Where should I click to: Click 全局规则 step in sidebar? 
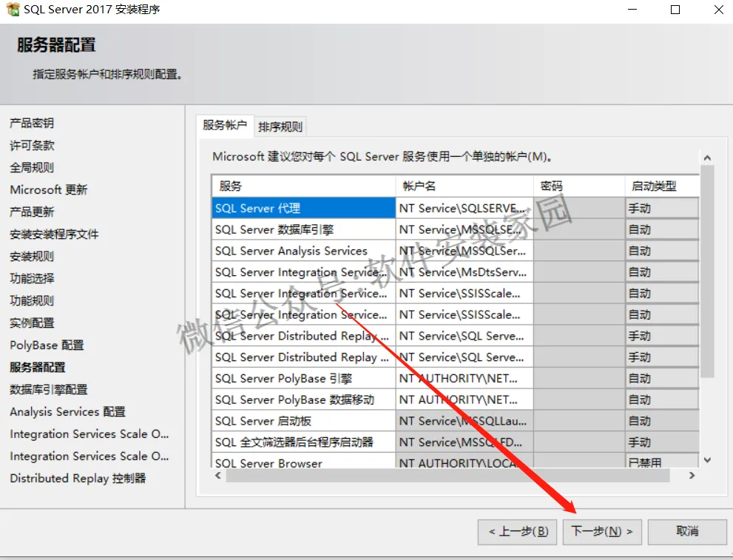32,167
